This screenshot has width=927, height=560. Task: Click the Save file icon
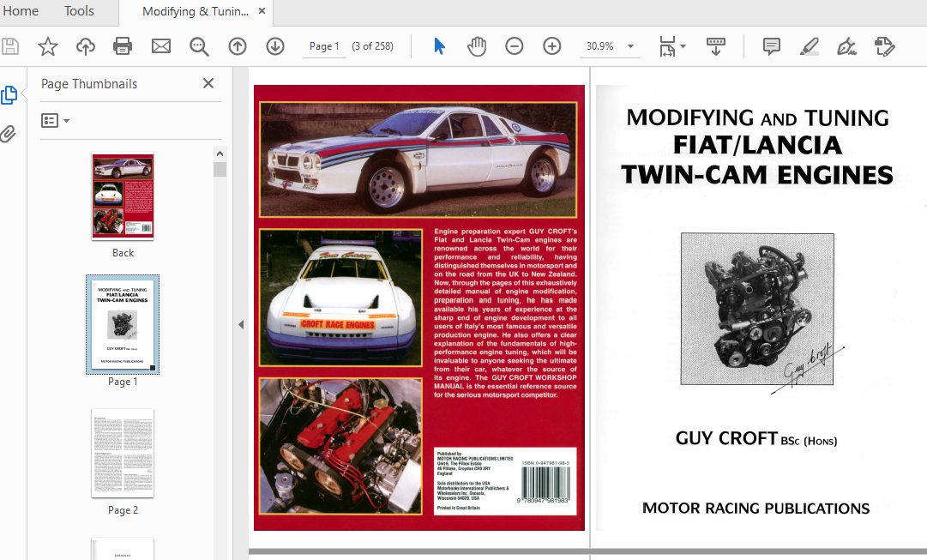pos(10,46)
